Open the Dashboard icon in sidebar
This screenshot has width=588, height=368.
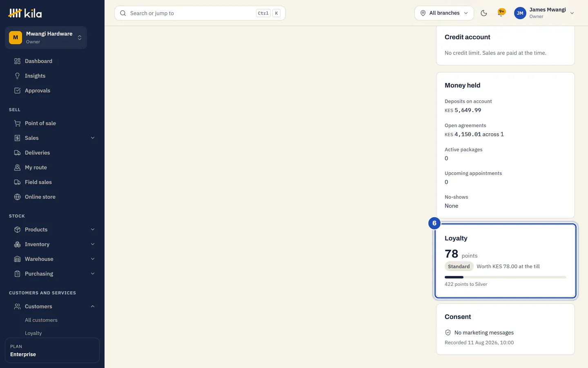[17, 61]
